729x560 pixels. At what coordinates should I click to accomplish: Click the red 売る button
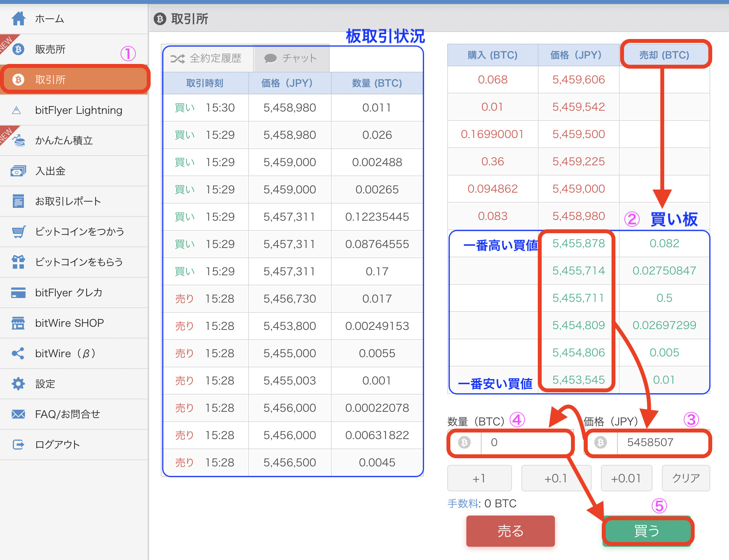510,531
